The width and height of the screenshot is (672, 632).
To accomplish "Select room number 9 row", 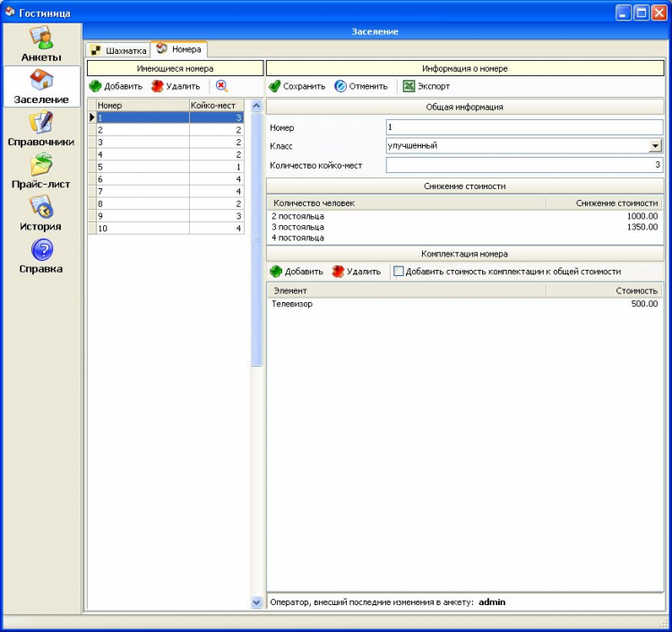I will (166, 216).
